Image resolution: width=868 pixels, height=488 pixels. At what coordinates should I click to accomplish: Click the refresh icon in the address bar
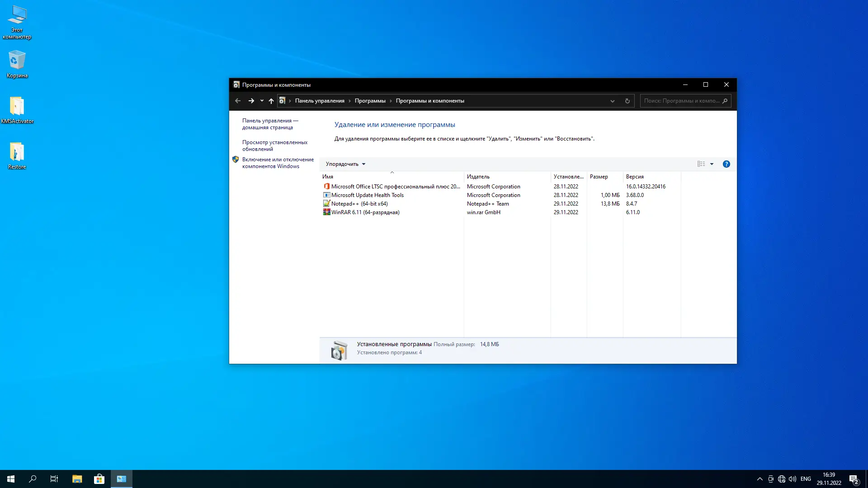[x=627, y=101]
